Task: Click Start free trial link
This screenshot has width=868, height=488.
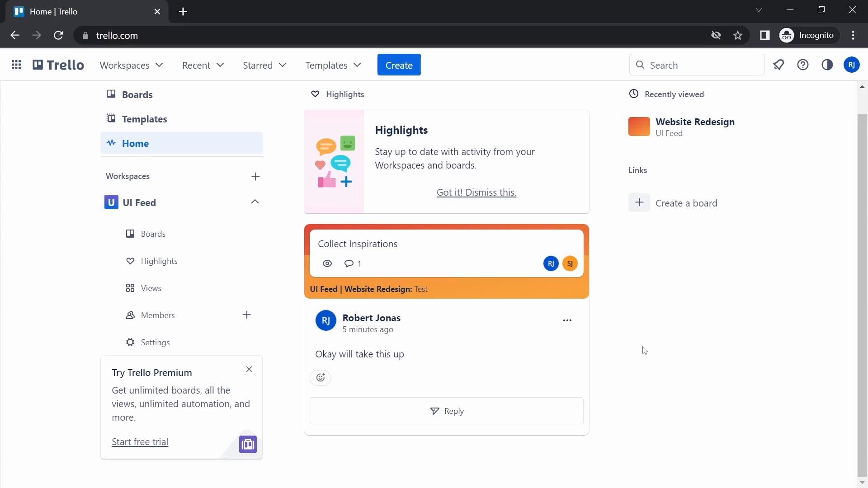Action: click(140, 441)
